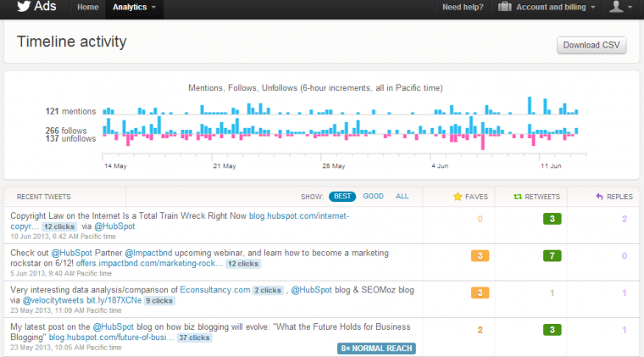Click the Download CSV button
Screen dimensions: 644x357
pos(591,45)
